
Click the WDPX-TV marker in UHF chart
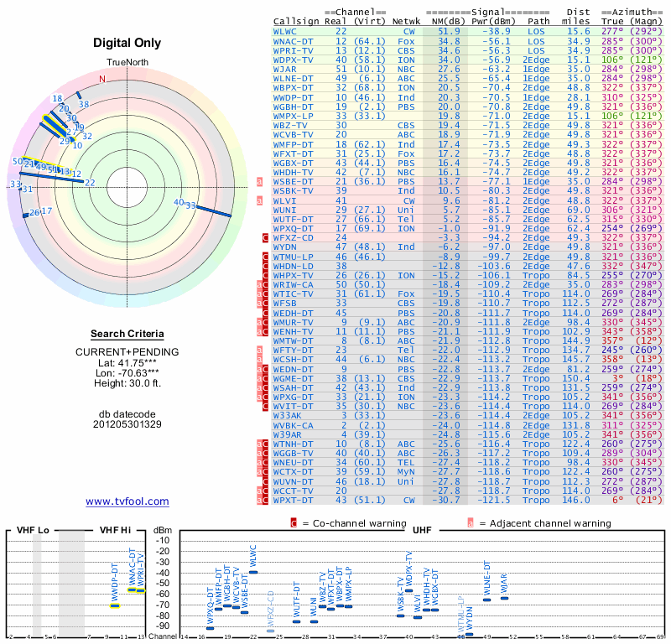coord(409,590)
